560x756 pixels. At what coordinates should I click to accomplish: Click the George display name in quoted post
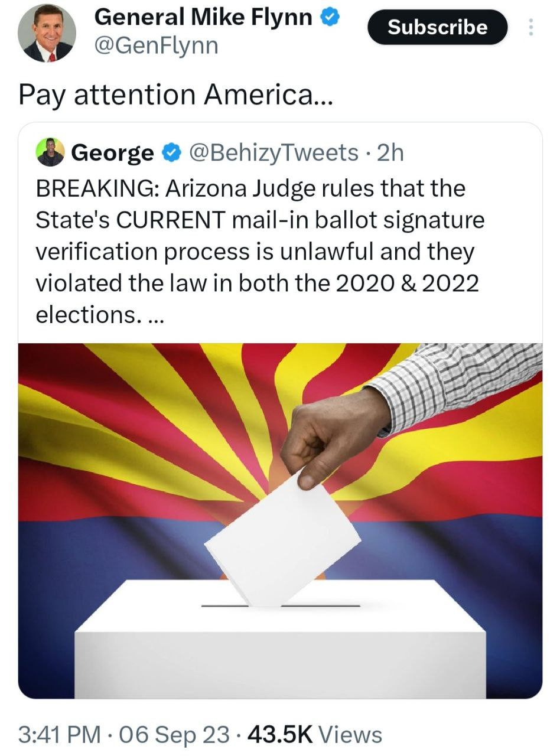[112, 153]
